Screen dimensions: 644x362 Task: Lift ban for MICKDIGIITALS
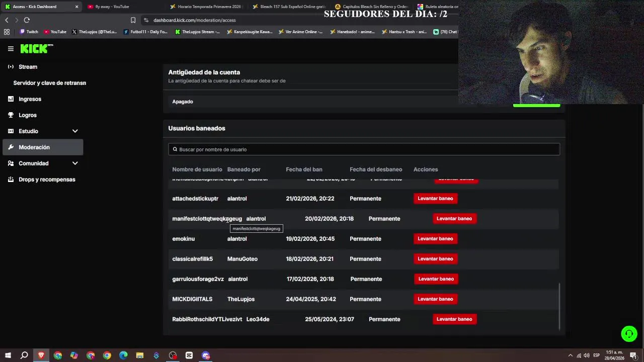435,299
